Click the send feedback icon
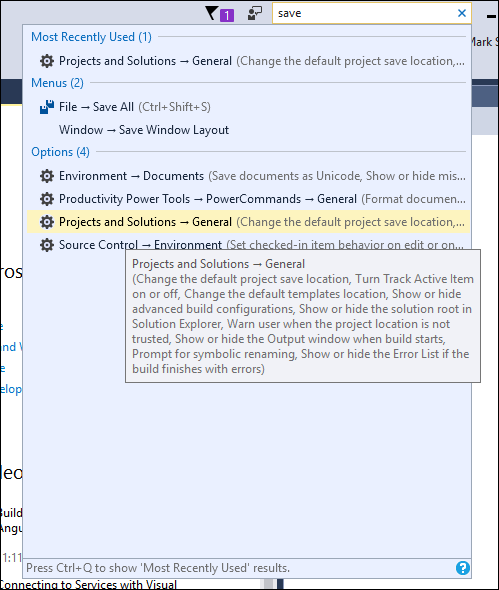Viewport: 499px width, 590px height. pyautogui.click(x=255, y=14)
